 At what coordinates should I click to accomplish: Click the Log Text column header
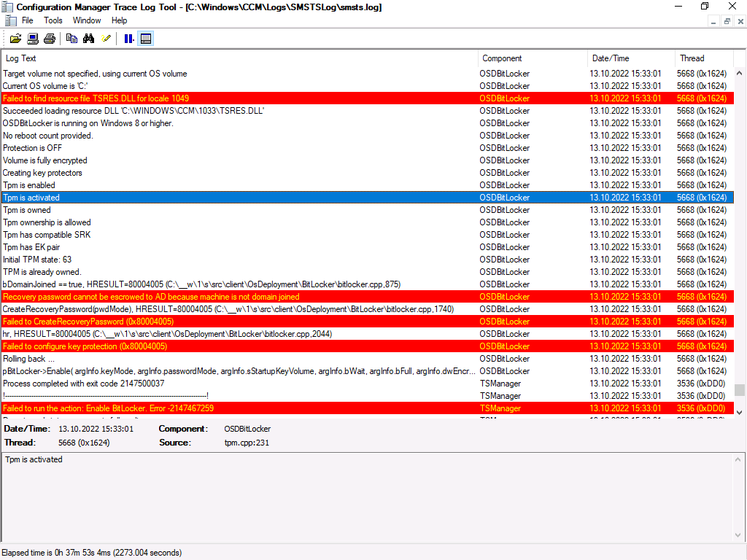point(239,58)
